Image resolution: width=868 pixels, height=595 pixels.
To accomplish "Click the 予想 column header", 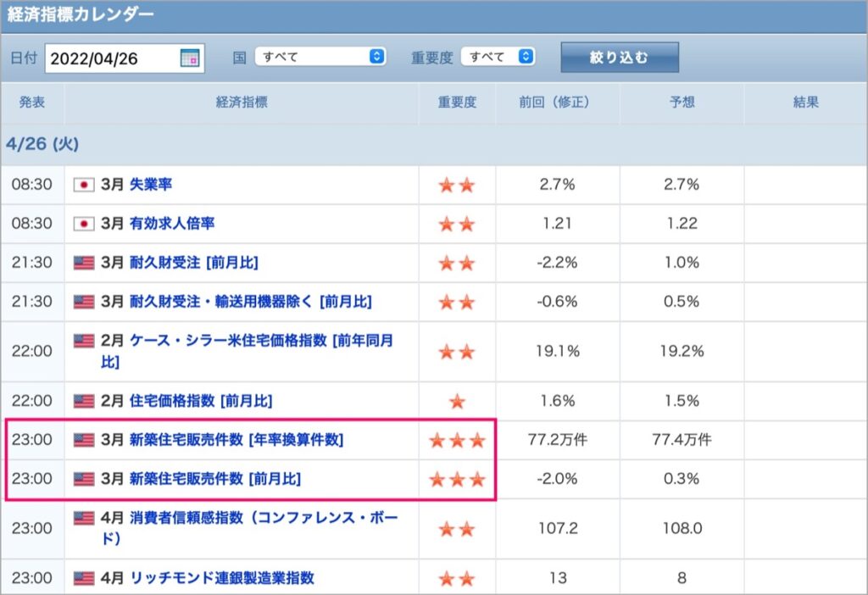I will click(x=682, y=102).
